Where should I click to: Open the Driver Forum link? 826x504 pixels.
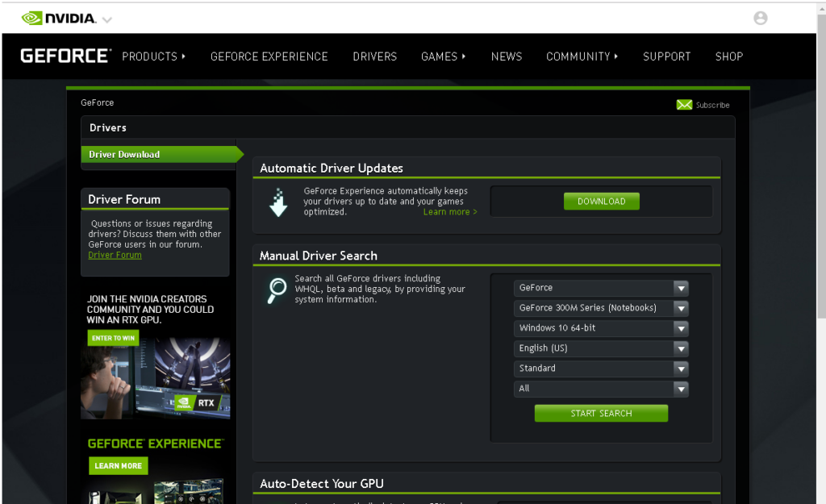coord(115,255)
